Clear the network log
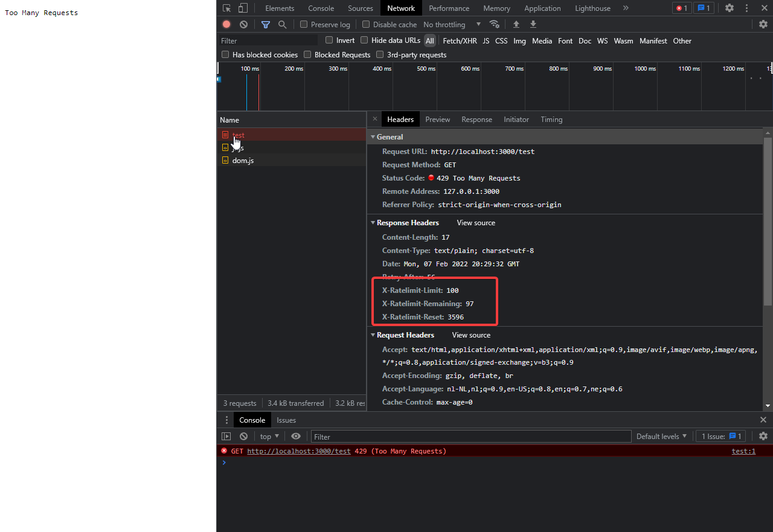Screen dimensions: 773x532 [243, 24]
